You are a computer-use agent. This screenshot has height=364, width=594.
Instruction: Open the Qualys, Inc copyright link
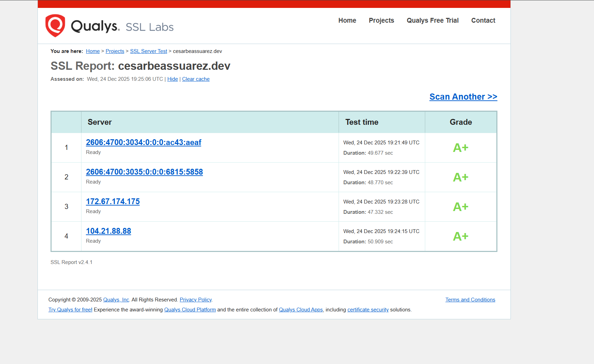[116, 299]
